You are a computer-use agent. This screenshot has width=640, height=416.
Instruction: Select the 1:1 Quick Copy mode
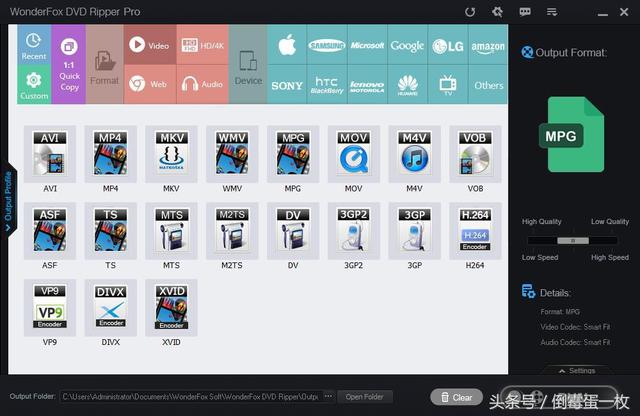point(68,65)
